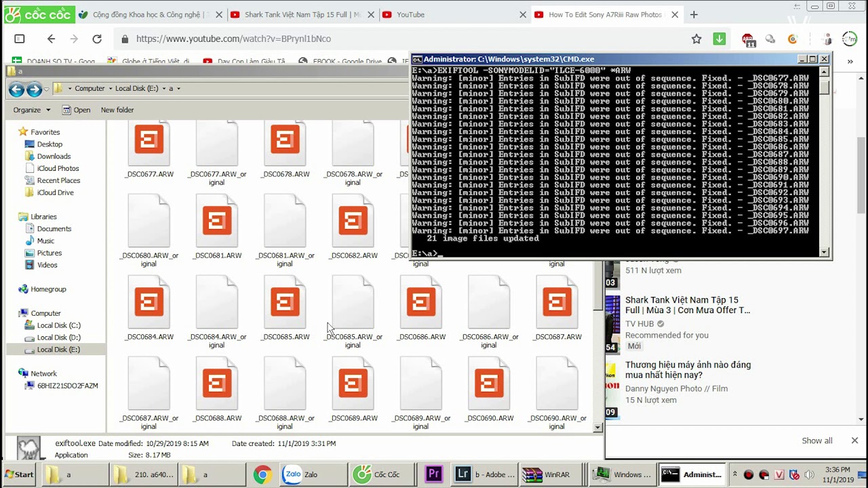This screenshot has width=868, height=488.
Task: Click the Windows Start button
Action: (18, 474)
